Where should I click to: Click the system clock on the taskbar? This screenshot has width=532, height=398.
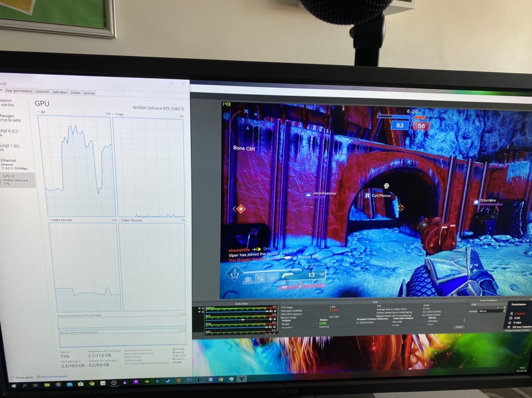[522, 369]
